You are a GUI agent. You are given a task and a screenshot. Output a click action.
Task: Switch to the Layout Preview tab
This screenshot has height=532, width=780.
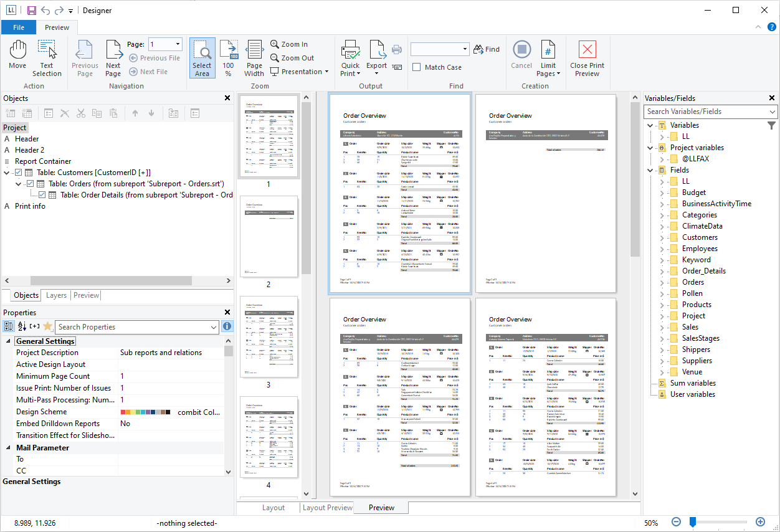pos(327,508)
